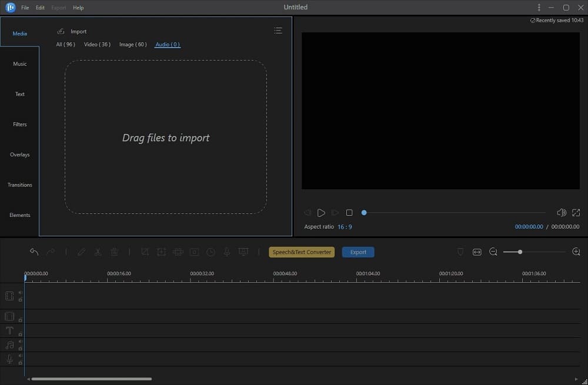Click the media list view icon
The height and width of the screenshot is (385, 588).
coord(278,31)
